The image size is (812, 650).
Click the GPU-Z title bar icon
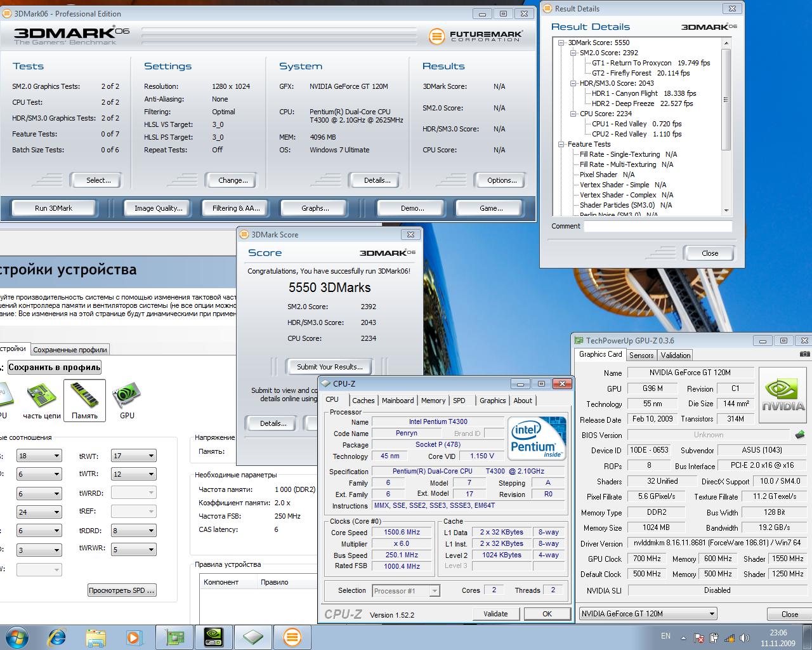(x=579, y=341)
